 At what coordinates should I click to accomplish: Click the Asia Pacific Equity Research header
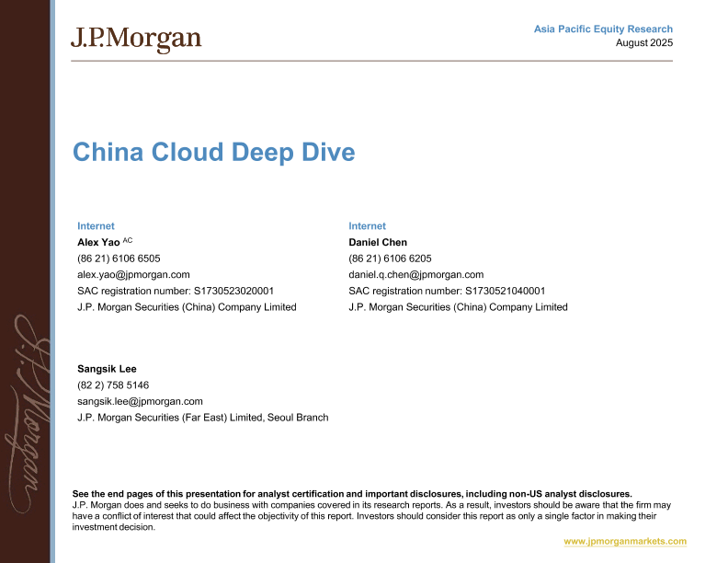(x=603, y=29)
